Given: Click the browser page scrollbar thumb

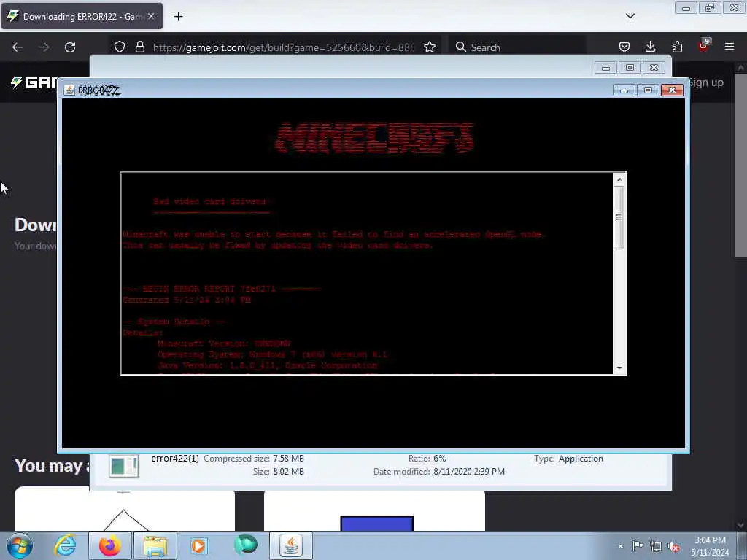Looking at the screenshot, I should (740, 164).
